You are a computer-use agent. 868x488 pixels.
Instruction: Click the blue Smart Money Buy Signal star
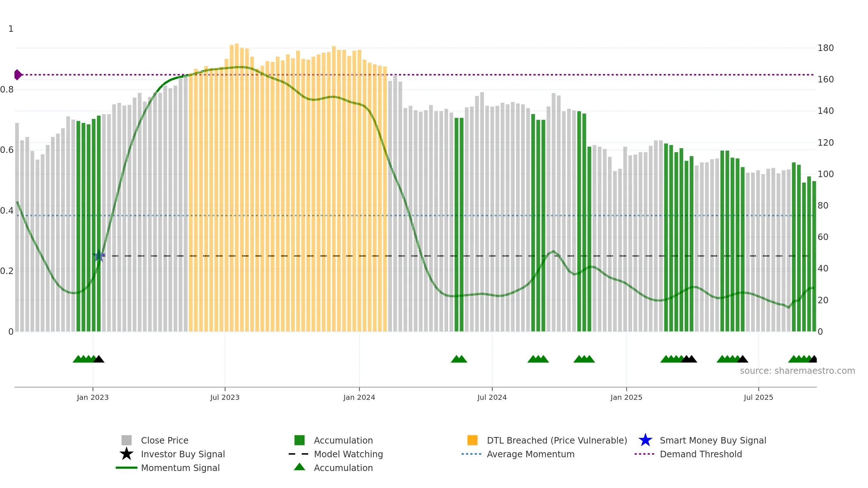point(645,440)
